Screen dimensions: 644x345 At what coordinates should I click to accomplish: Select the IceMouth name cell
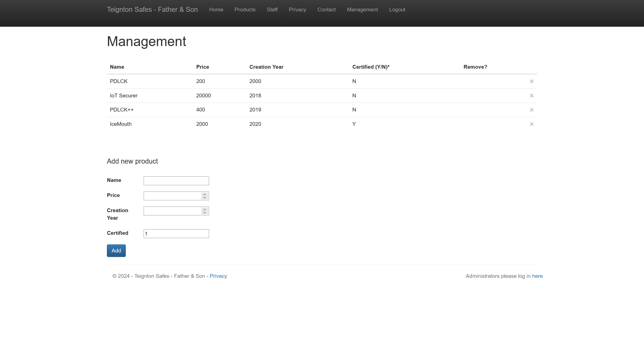(x=121, y=124)
